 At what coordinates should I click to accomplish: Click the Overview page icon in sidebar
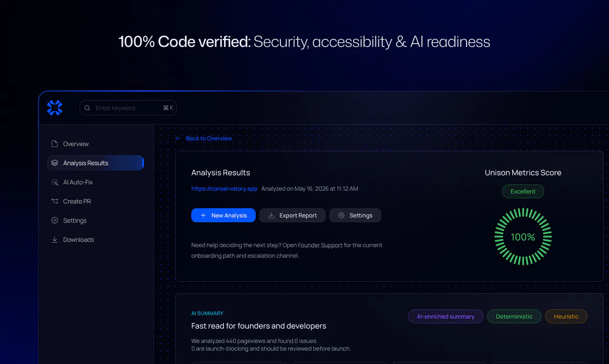(x=55, y=144)
